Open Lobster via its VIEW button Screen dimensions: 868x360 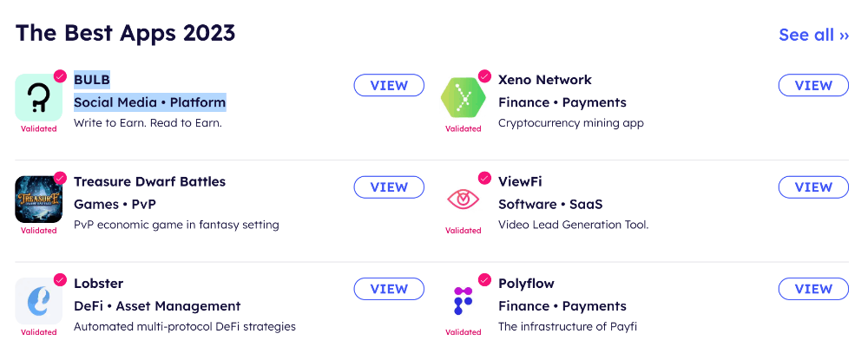[389, 289]
